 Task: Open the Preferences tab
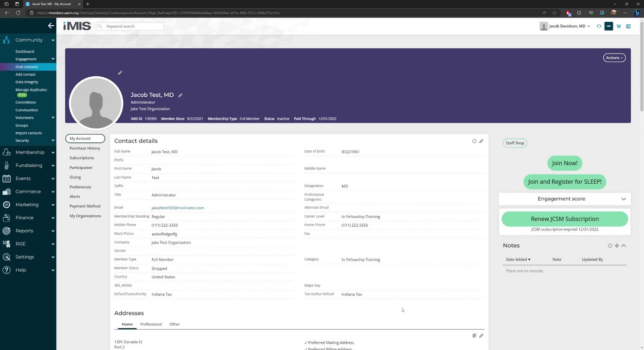pyautogui.click(x=80, y=187)
